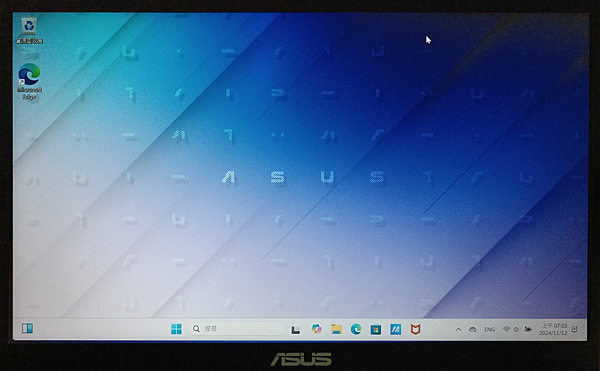The width and height of the screenshot is (600, 371).
Task: Open the notification bell icon
Action: 574,329
